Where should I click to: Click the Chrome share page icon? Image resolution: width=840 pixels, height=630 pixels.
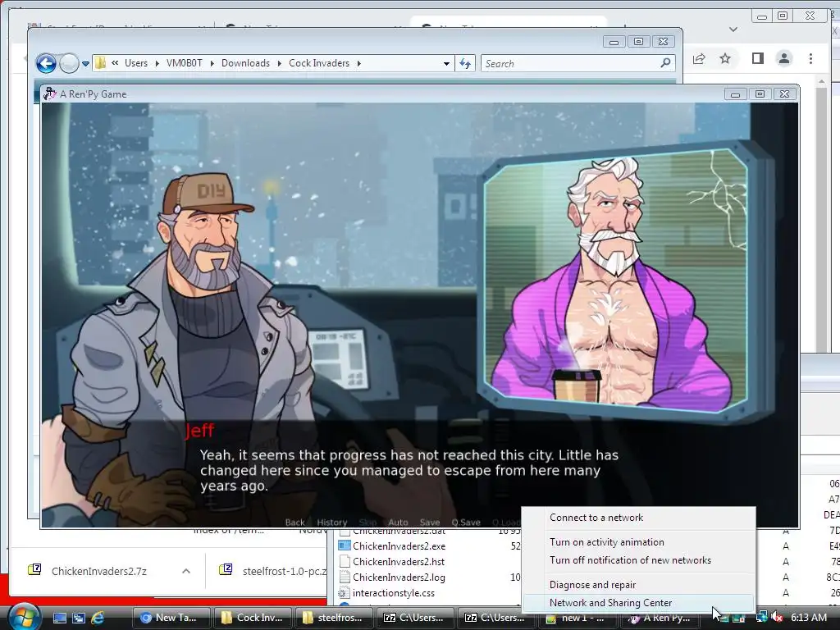coord(699,58)
